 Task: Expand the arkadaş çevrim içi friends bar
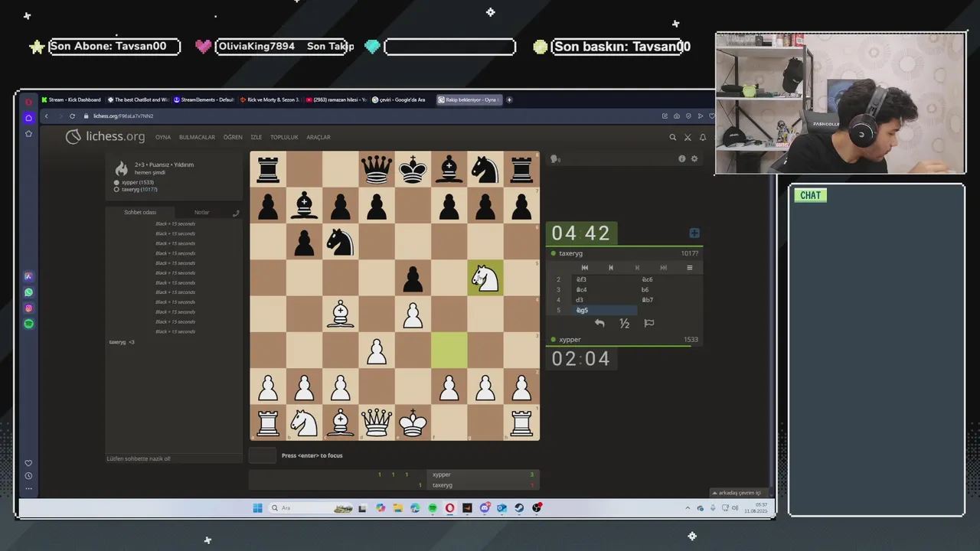739,493
